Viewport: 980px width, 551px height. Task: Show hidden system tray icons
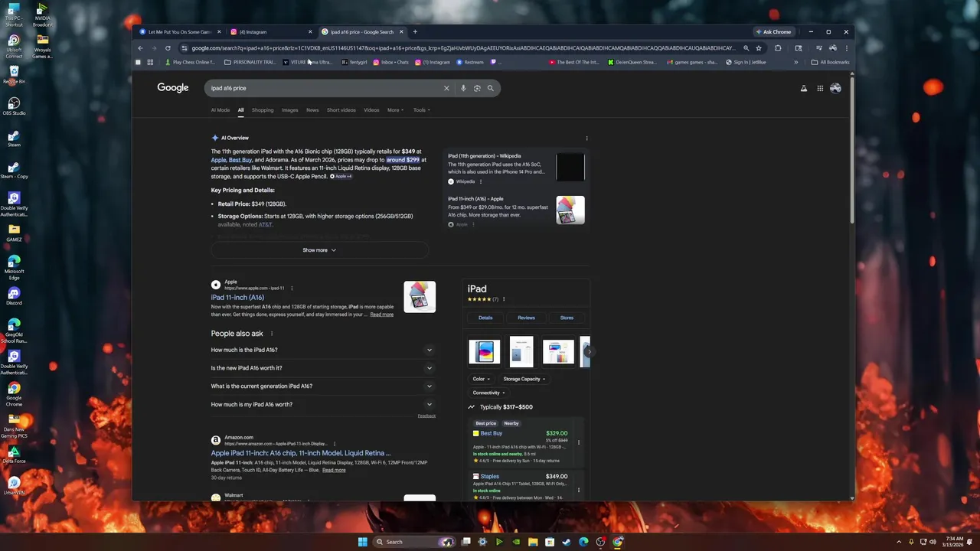coord(900,542)
